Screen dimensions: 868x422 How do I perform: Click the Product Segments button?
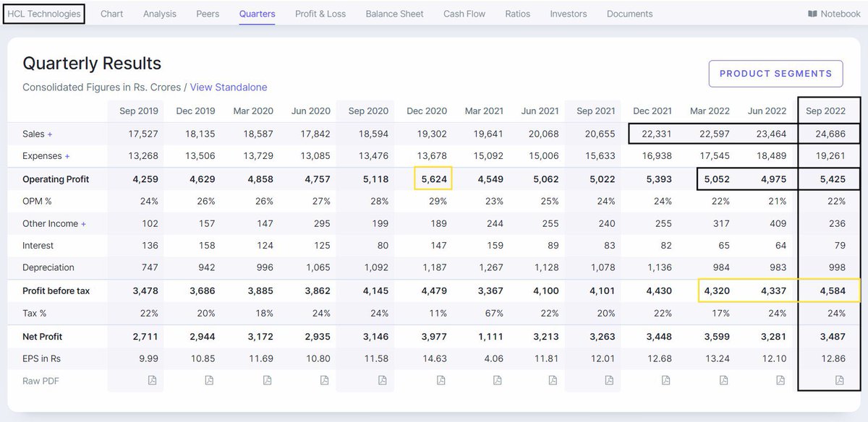tap(775, 74)
